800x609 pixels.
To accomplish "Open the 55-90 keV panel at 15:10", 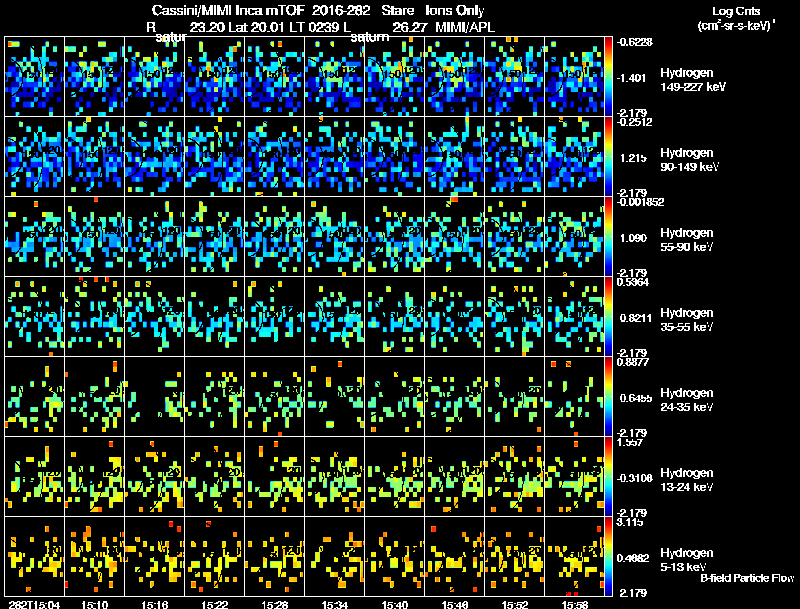I will tap(94, 237).
